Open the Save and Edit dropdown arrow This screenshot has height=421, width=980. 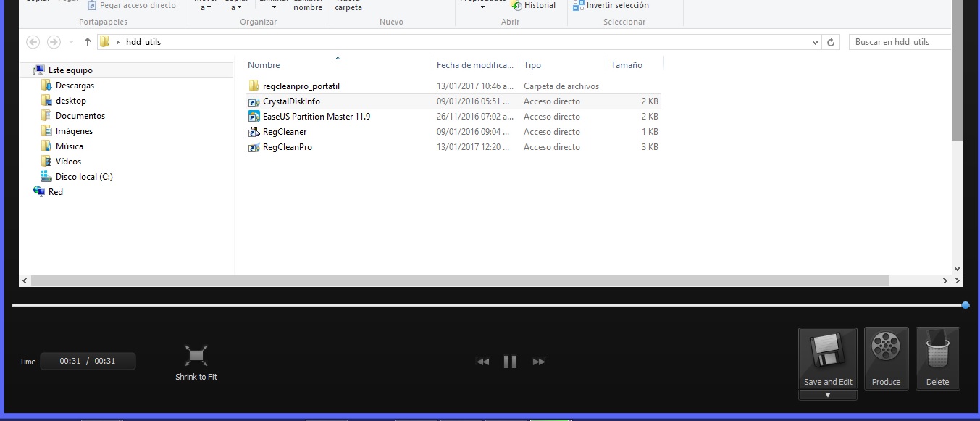[827, 395]
